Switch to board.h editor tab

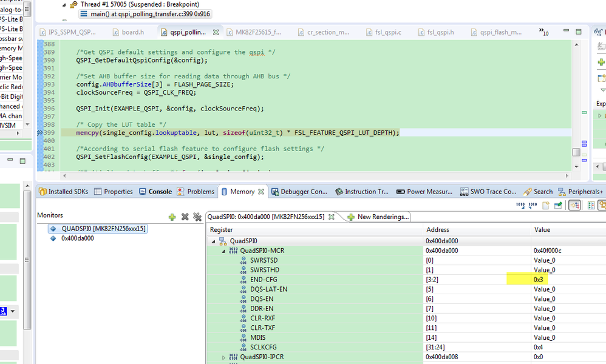click(x=128, y=32)
